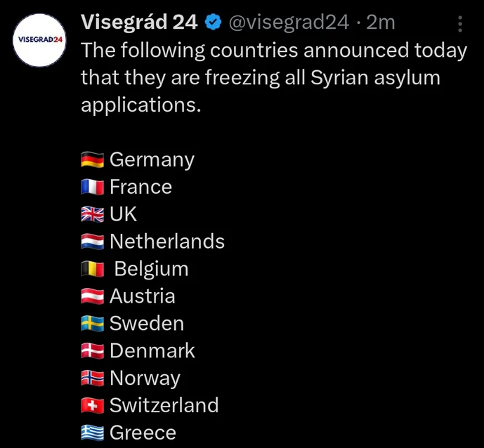This screenshot has height=448, width=484.
Task: Click the Sweden flag emoji
Action: (x=93, y=324)
